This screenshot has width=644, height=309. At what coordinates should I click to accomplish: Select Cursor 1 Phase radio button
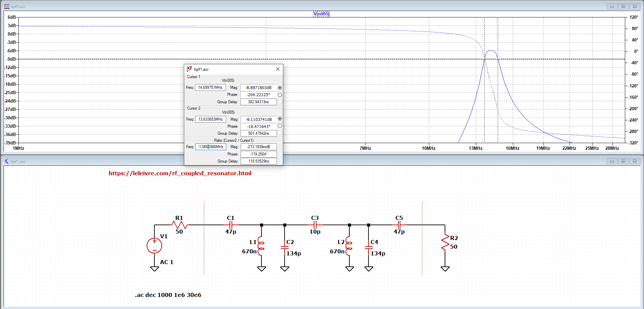[x=280, y=95]
